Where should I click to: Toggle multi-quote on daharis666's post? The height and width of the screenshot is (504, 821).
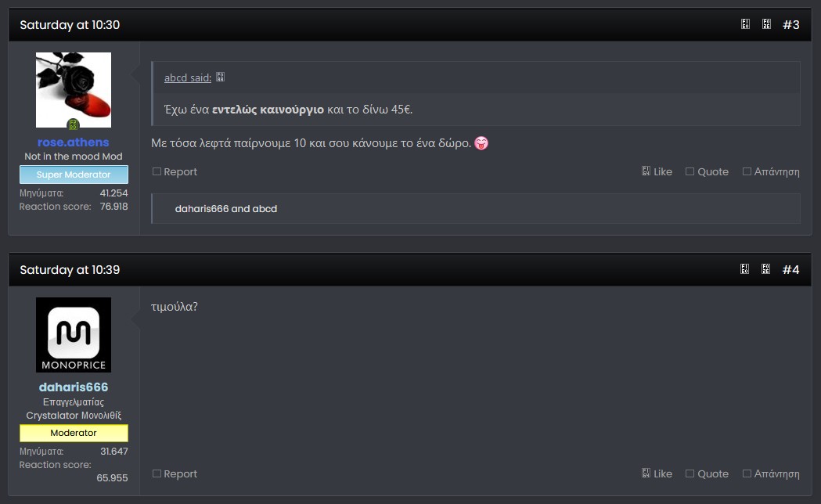[x=707, y=473]
